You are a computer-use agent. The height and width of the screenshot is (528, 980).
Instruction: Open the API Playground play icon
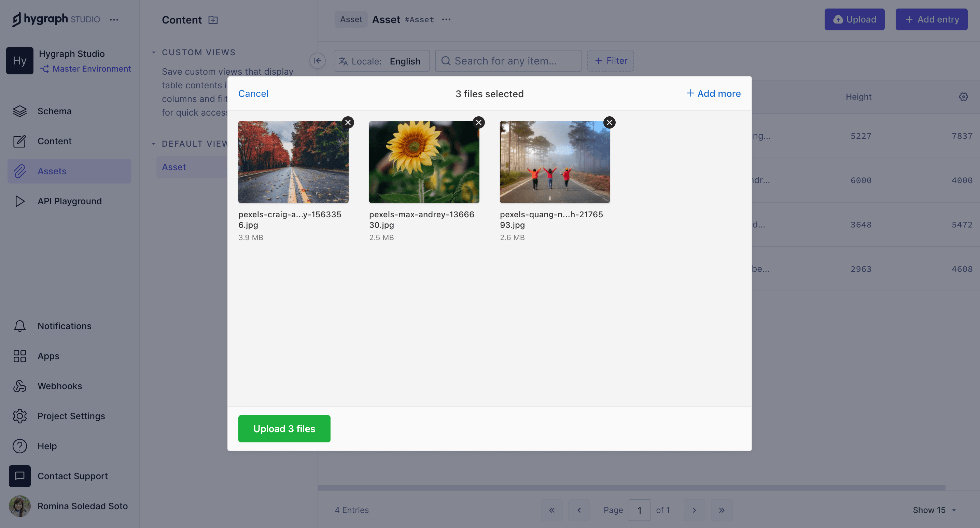[x=20, y=201]
